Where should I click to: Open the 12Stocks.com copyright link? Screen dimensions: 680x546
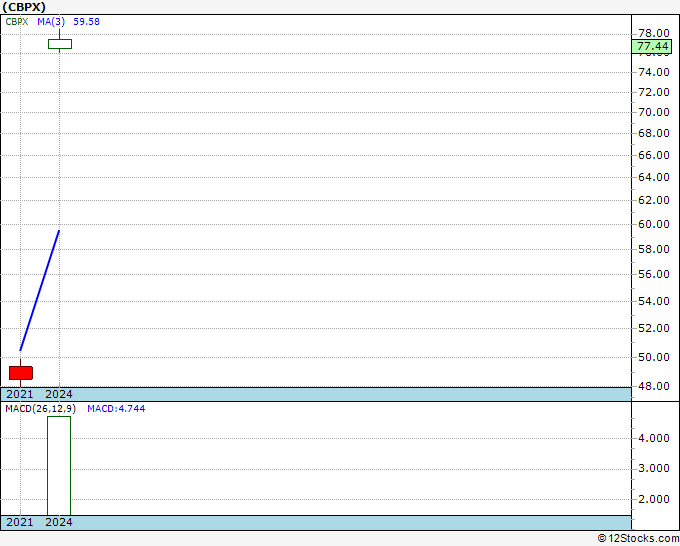point(638,538)
